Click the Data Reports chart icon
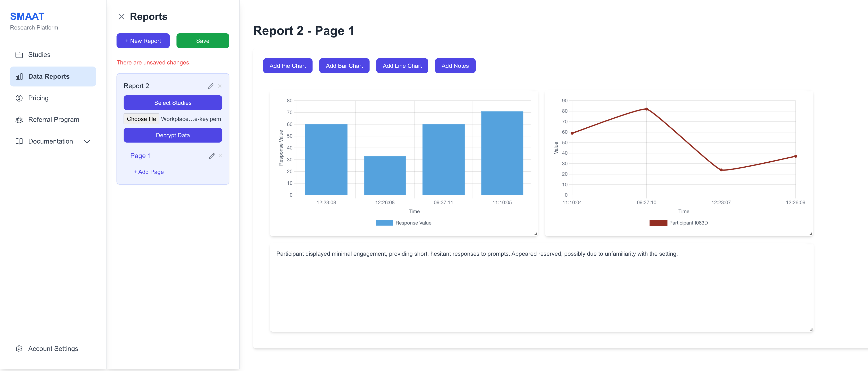The width and height of the screenshot is (868, 371). tap(19, 76)
